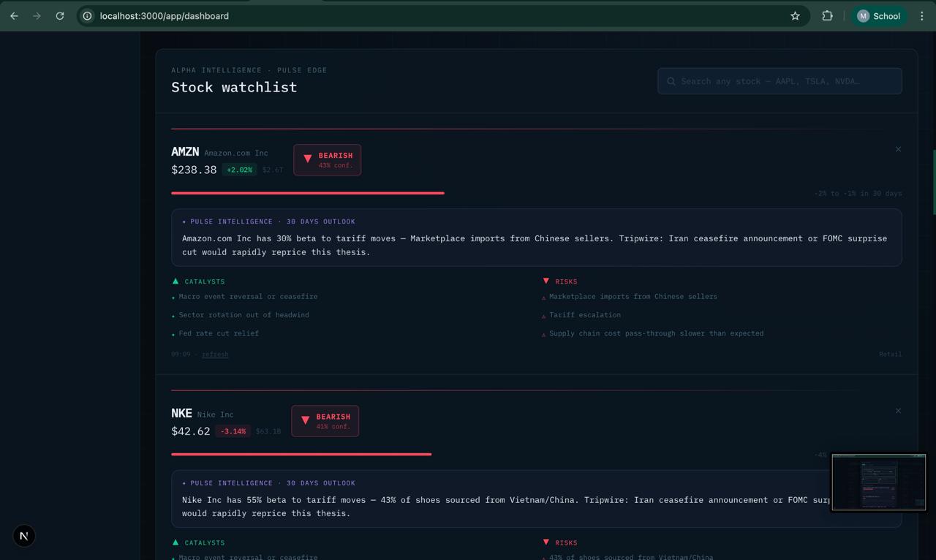Click AMZN '-2% to -1% in 30 days'
Image resolution: width=936 pixels, height=560 pixels.
click(x=858, y=194)
